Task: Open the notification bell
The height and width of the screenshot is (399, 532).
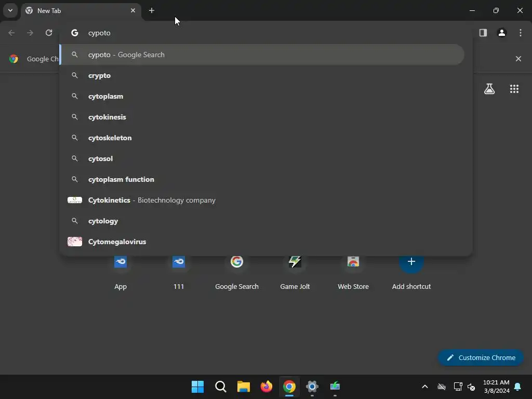Action: pos(518,387)
